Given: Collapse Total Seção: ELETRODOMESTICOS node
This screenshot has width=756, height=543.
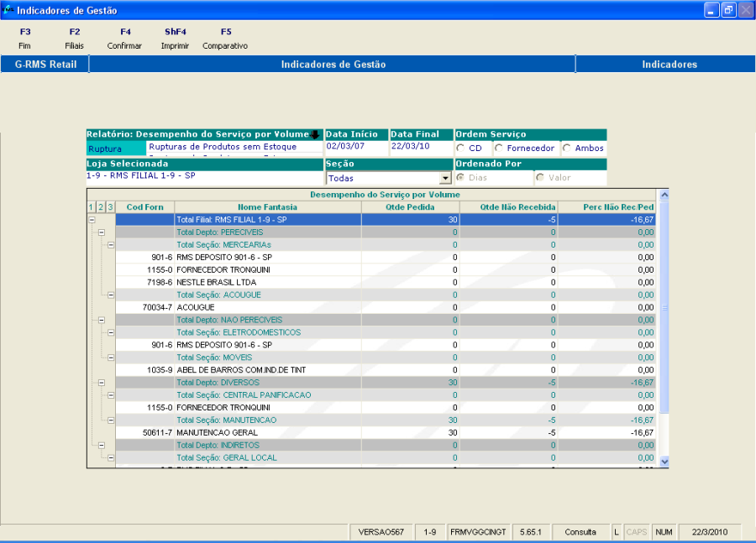Looking at the screenshot, I should [111, 332].
